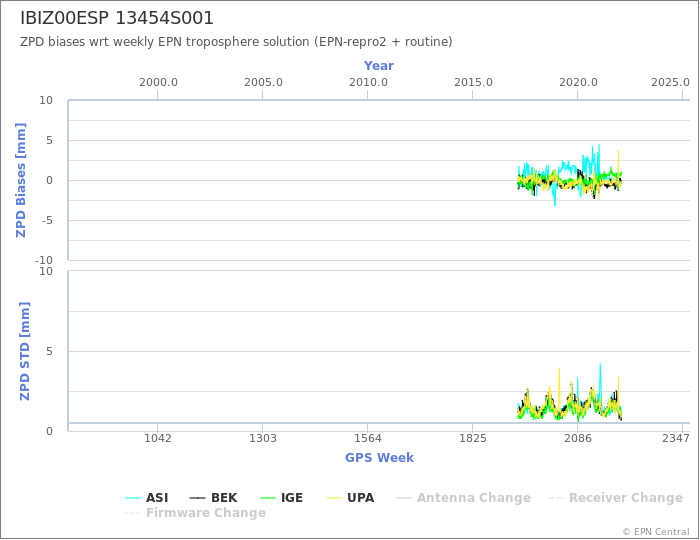This screenshot has width=700, height=540.
Task: Toggle the ASI series in legend
Action: pos(147,498)
